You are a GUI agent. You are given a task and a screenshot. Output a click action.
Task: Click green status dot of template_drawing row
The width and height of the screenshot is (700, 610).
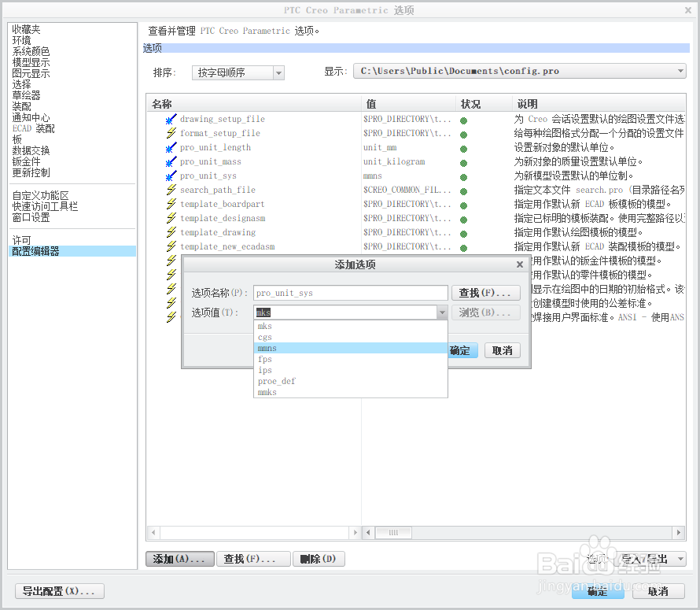[x=464, y=234]
